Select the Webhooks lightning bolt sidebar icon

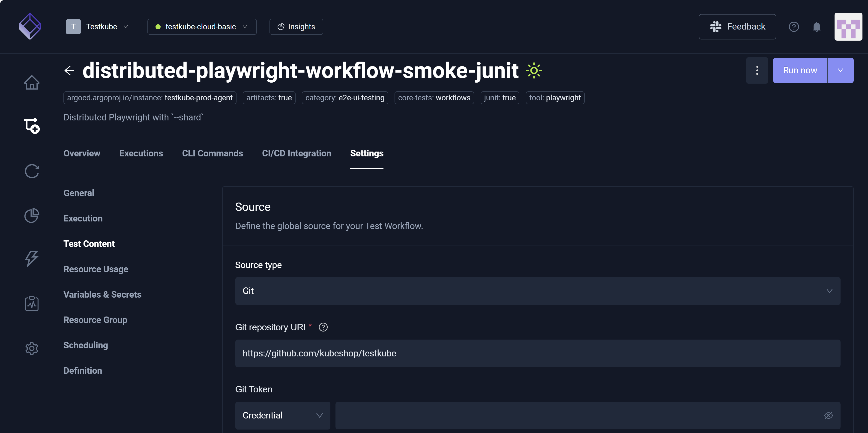(x=32, y=259)
